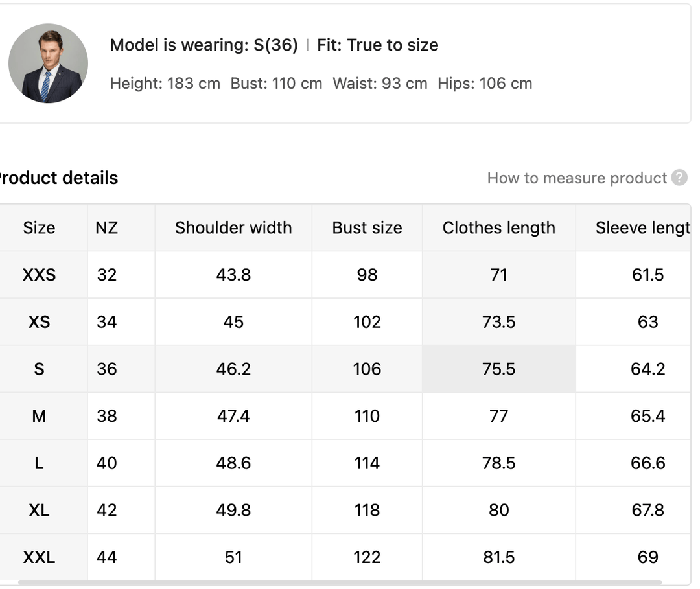
Task: Click the Model is wearing S(36) text
Action: [x=204, y=45]
